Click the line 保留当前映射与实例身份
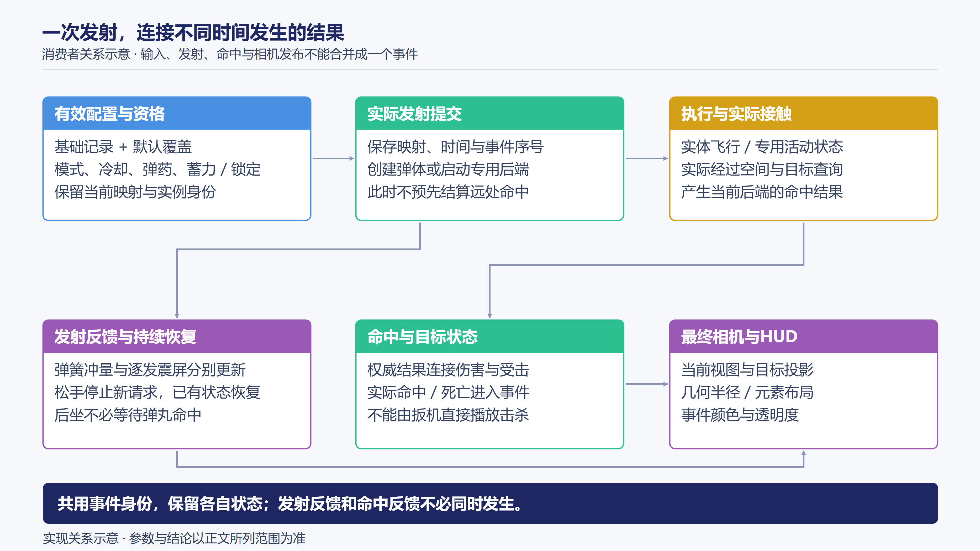 135,192
